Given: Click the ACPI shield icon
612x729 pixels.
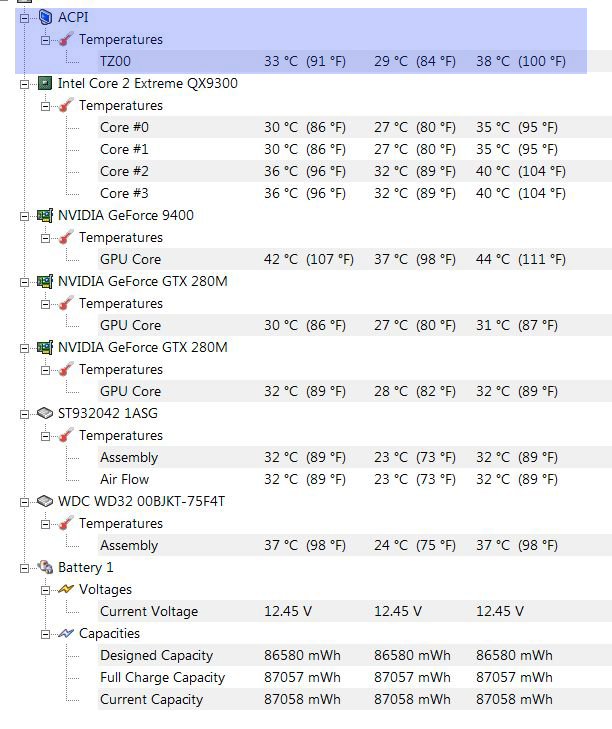Looking at the screenshot, I should pos(44,17).
